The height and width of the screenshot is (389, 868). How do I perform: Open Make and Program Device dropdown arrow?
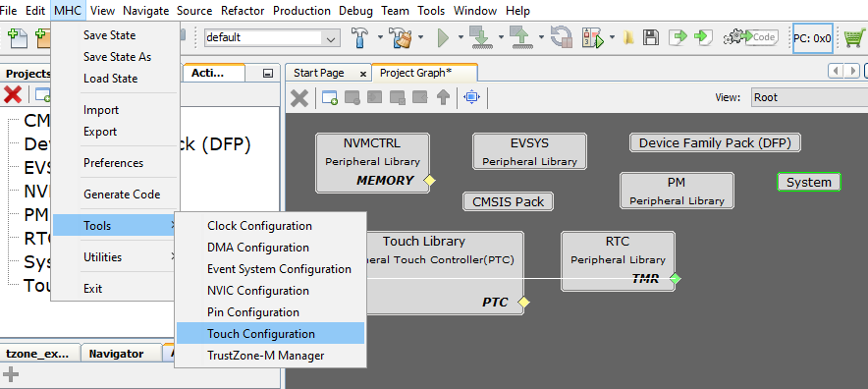coord(501,37)
